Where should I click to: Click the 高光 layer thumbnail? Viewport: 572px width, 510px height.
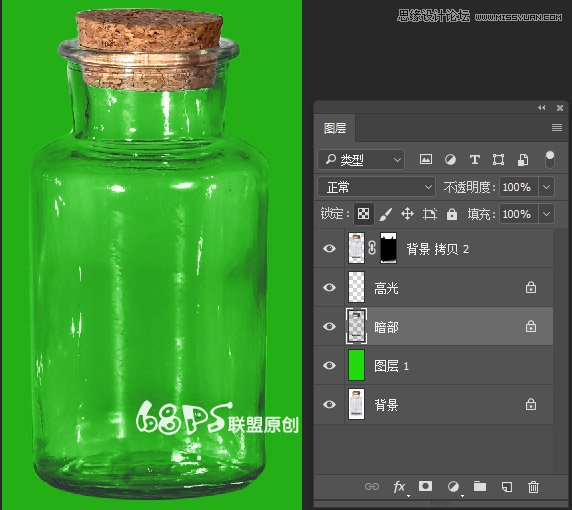(x=356, y=287)
